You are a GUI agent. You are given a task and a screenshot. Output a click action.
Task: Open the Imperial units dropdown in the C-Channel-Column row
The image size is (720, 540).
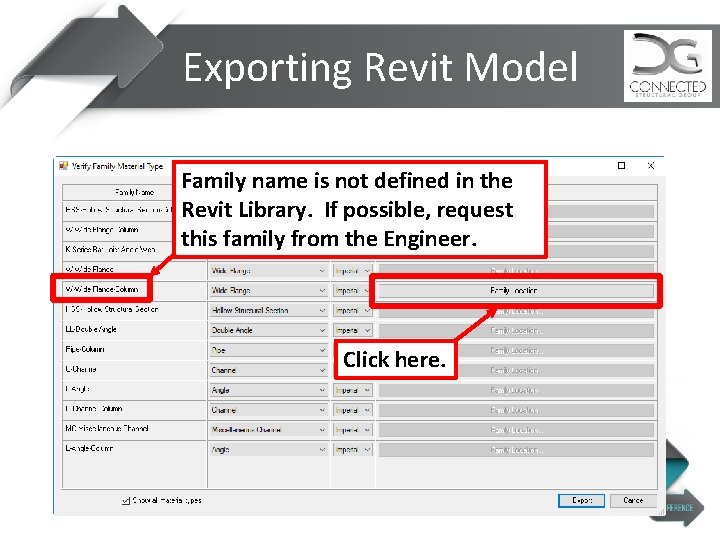352,410
